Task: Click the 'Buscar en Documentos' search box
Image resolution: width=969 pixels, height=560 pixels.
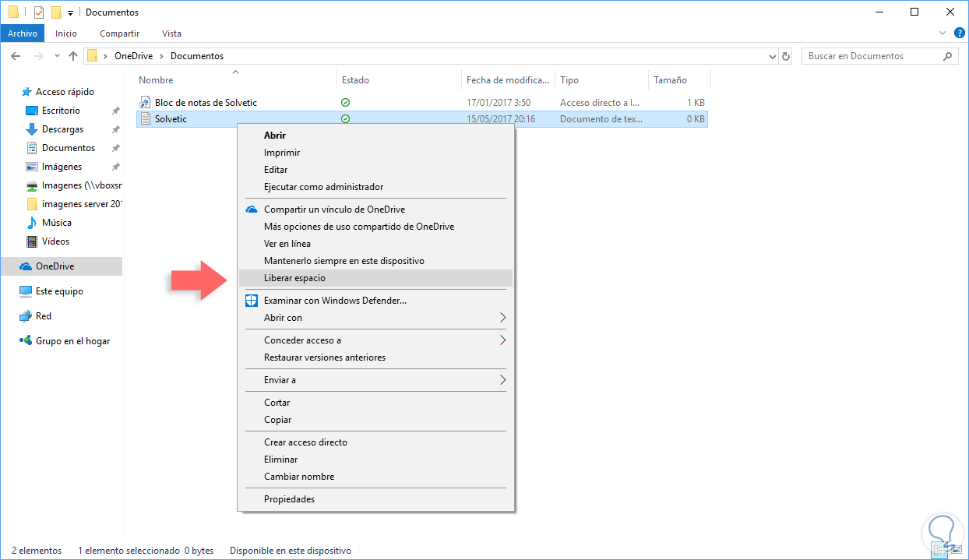Action: coord(872,56)
